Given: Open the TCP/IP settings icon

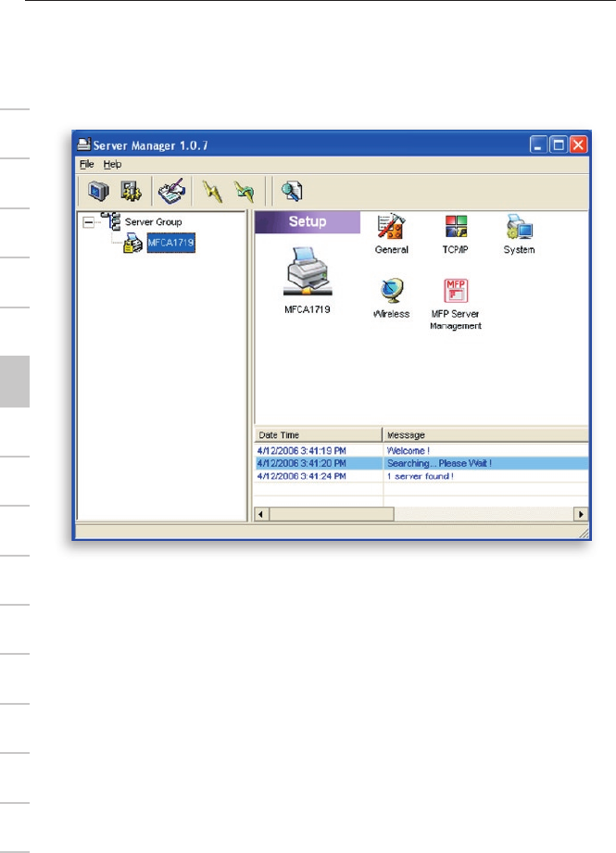Looking at the screenshot, I should [x=456, y=230].
